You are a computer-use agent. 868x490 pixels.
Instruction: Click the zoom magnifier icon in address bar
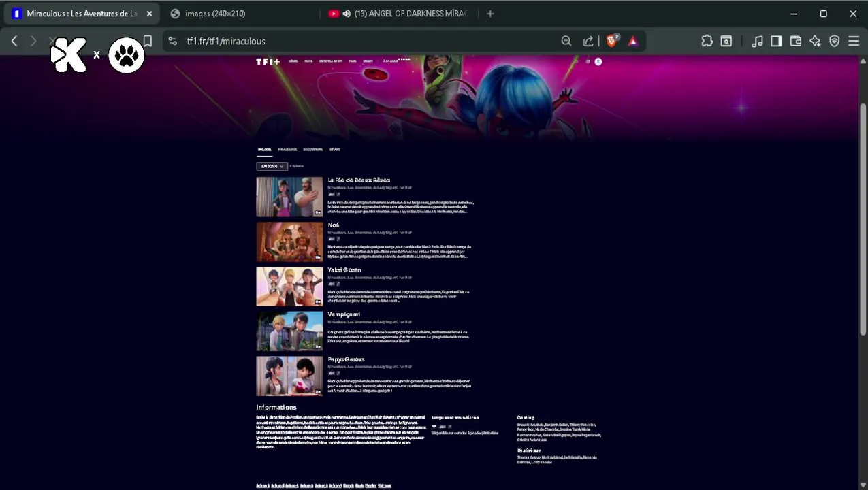point(566,41)
